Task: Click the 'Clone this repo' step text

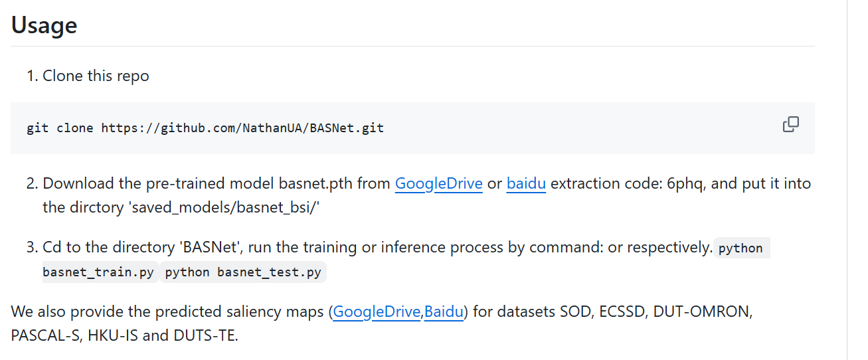Action: [96, 76]
